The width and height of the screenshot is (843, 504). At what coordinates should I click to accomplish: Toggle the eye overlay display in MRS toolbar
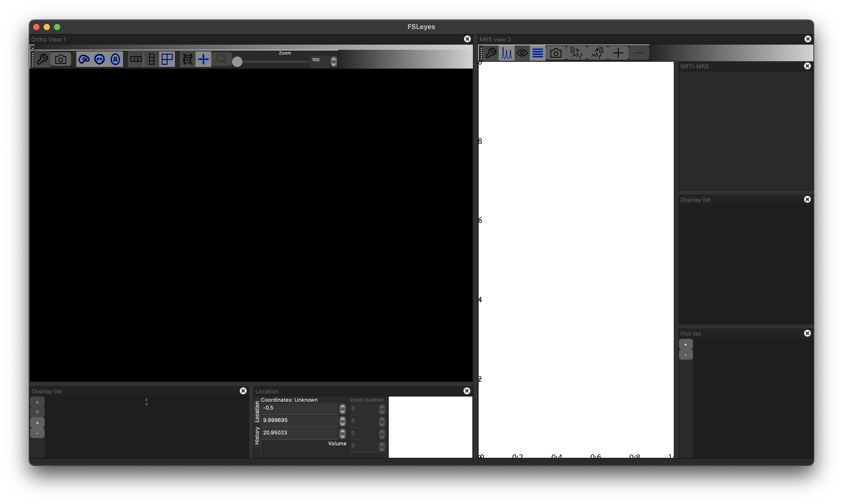tap(522, 53)
